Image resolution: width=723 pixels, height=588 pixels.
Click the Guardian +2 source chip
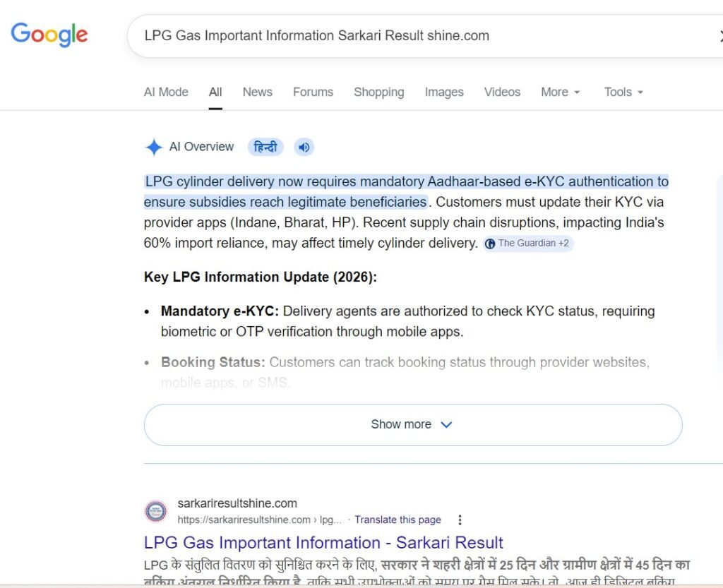pos(528,243)
